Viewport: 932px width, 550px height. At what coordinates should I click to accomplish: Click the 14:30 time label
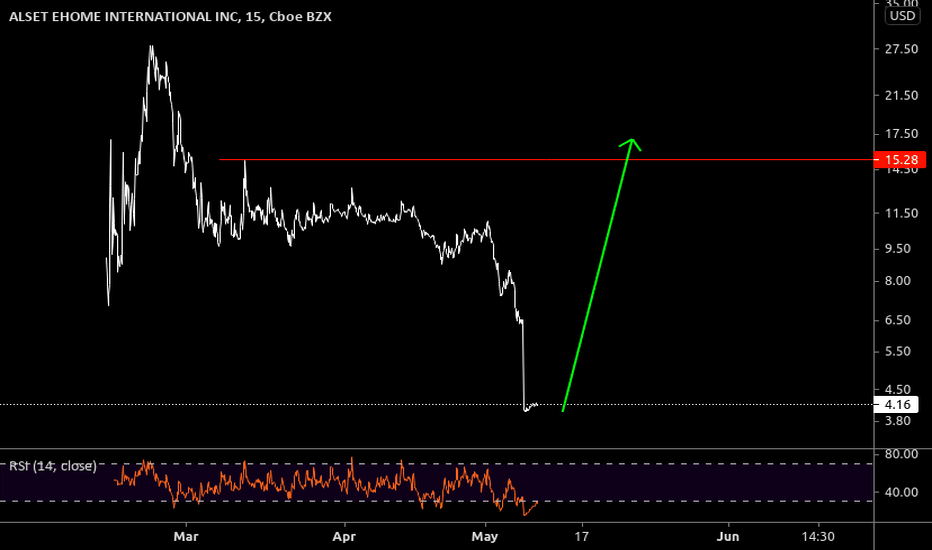818,536
